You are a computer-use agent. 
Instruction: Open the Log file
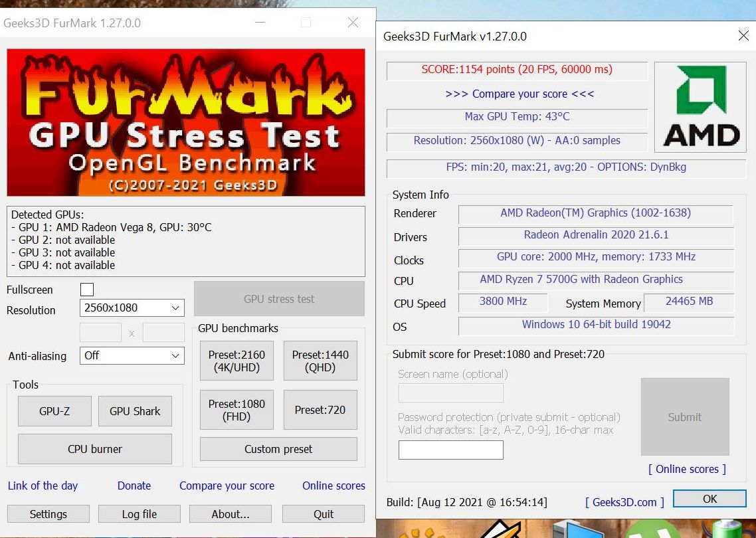click(x=140, y=514)
